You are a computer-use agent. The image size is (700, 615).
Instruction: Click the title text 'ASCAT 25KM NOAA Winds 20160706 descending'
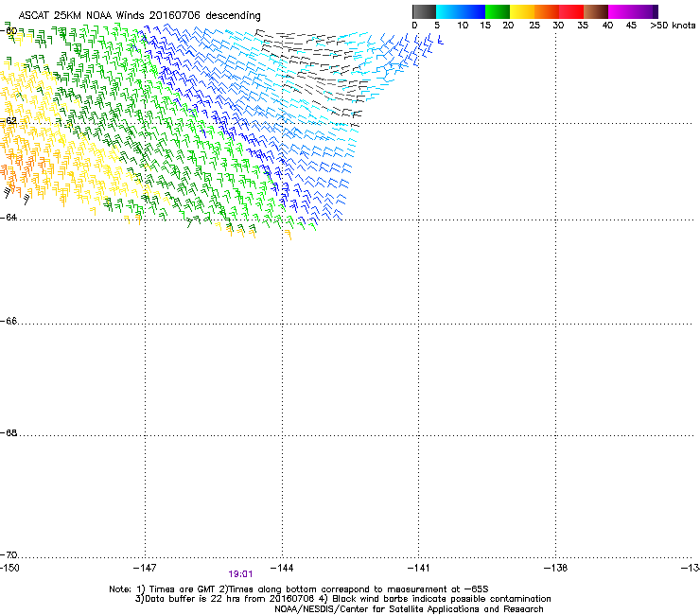pos(139,16)
